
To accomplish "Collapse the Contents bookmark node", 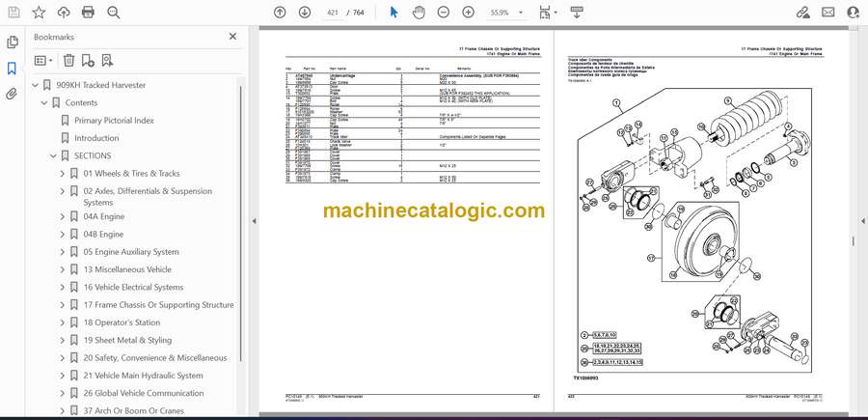I will pyautogui.click(x=44, y=103).
